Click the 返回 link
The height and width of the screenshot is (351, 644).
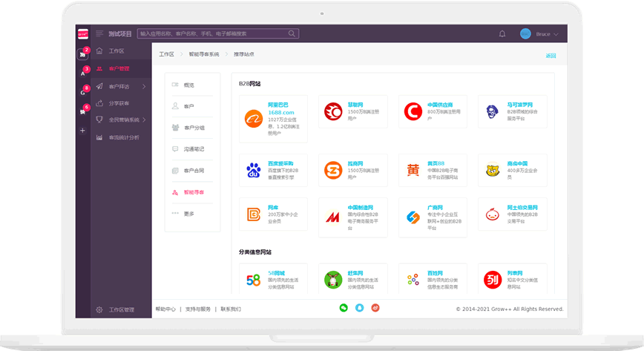point(551,56)
